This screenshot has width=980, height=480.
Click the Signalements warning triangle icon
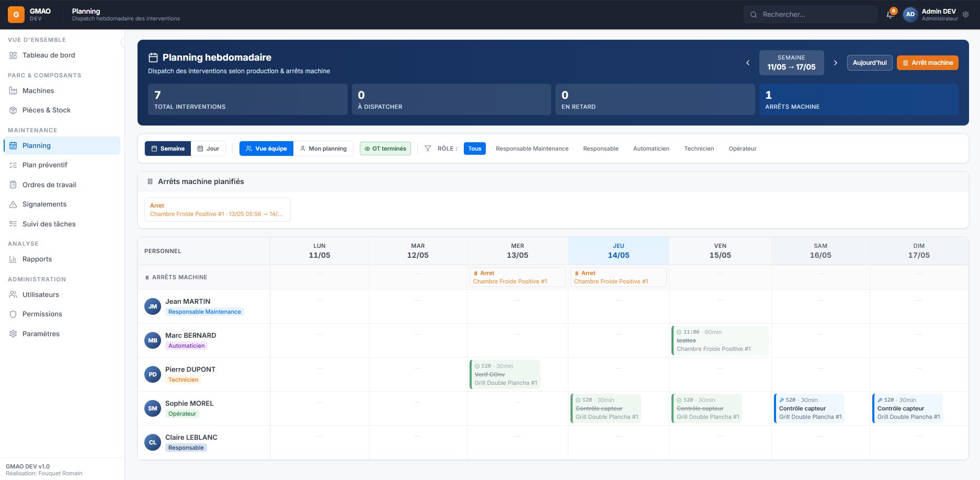pyautogui.click(x=13, y=204)
